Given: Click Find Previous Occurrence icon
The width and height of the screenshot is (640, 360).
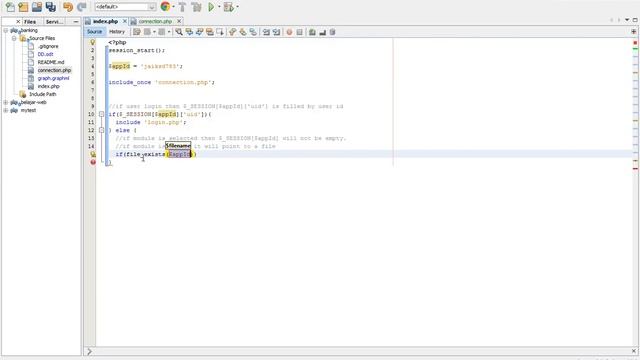Looking at the screenshot, I should point(189,32).
